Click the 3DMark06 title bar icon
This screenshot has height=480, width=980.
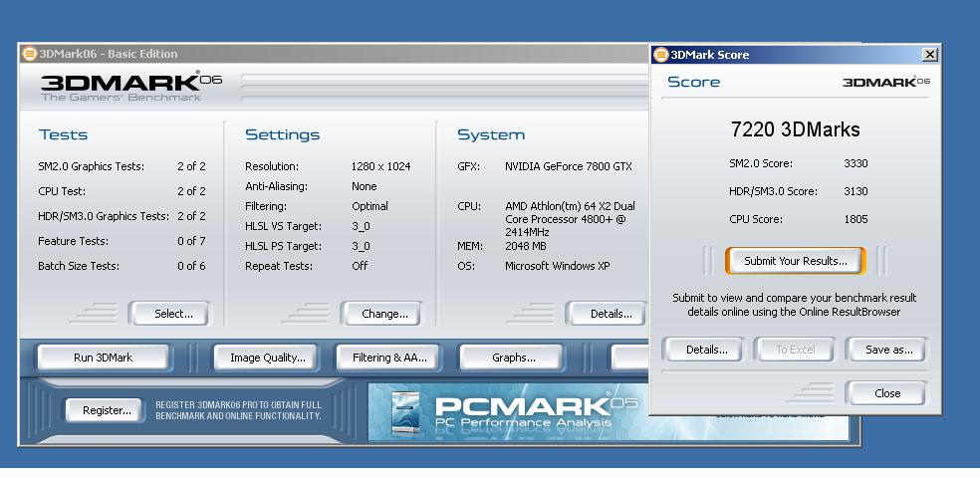point(29,54)
